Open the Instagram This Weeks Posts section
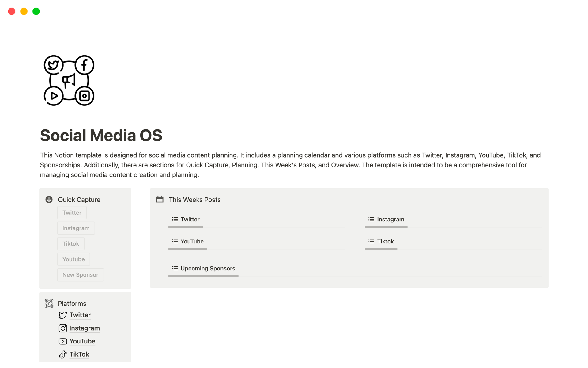Screen dimensions: 588x368 click(390, 219)
